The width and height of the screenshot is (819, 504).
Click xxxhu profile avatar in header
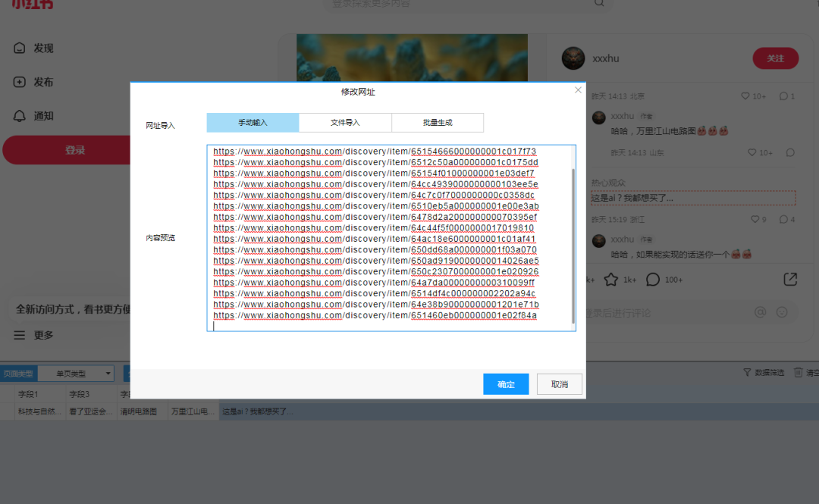pos(573,58)
